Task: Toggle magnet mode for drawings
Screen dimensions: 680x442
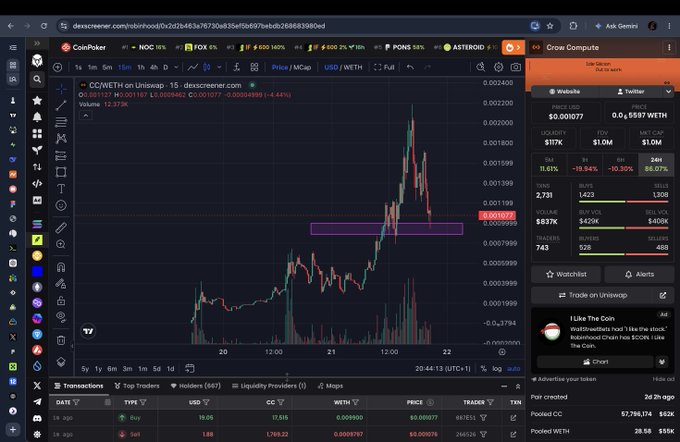Action: pyautogui.click(x=61, y=267)
